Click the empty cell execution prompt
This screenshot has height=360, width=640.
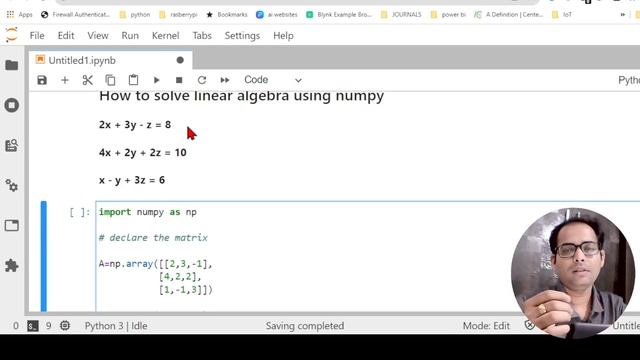click(x=79, y=212)
